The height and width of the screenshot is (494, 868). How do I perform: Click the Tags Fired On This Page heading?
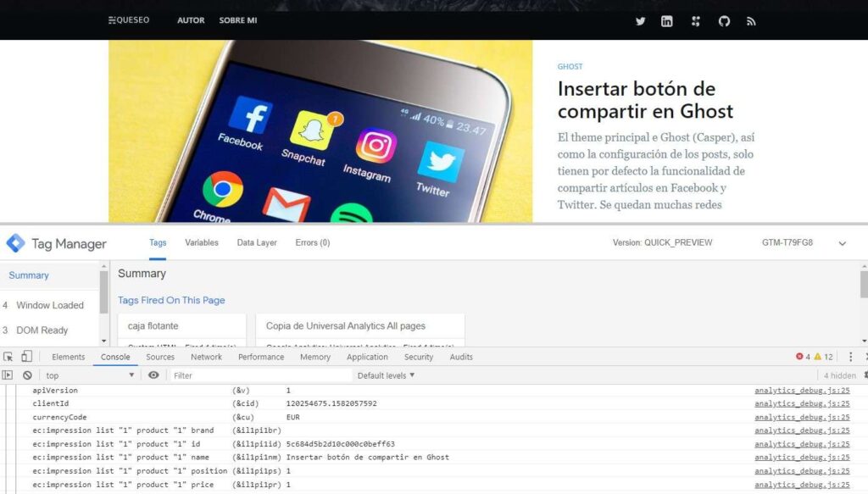click(171, 301)
